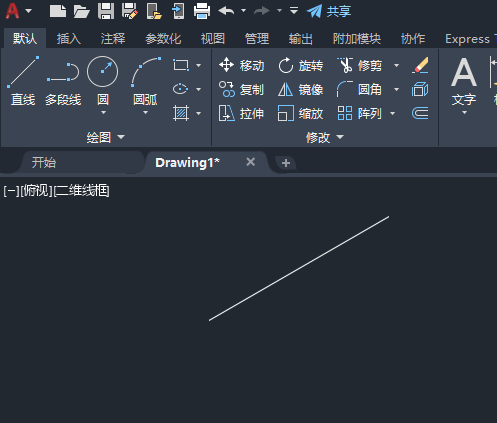
Task: Select the ellipse draw tool
Action: [180, 89]
